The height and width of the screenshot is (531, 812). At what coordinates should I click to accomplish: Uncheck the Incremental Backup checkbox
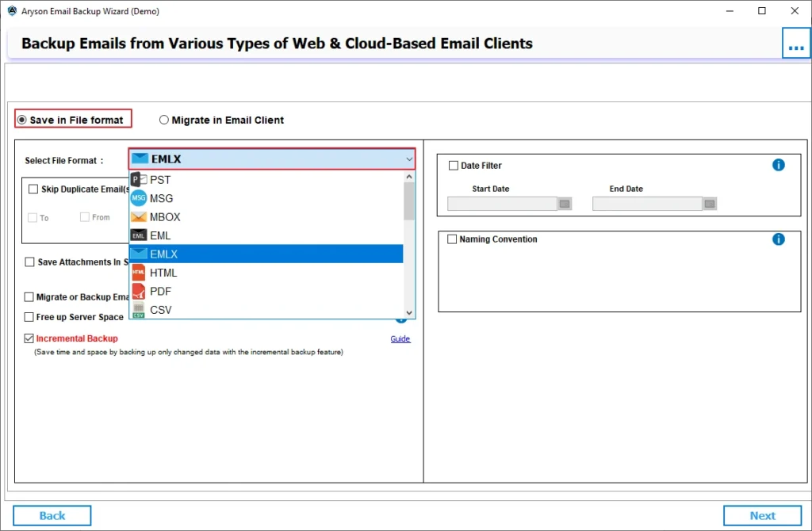[29, 338]
